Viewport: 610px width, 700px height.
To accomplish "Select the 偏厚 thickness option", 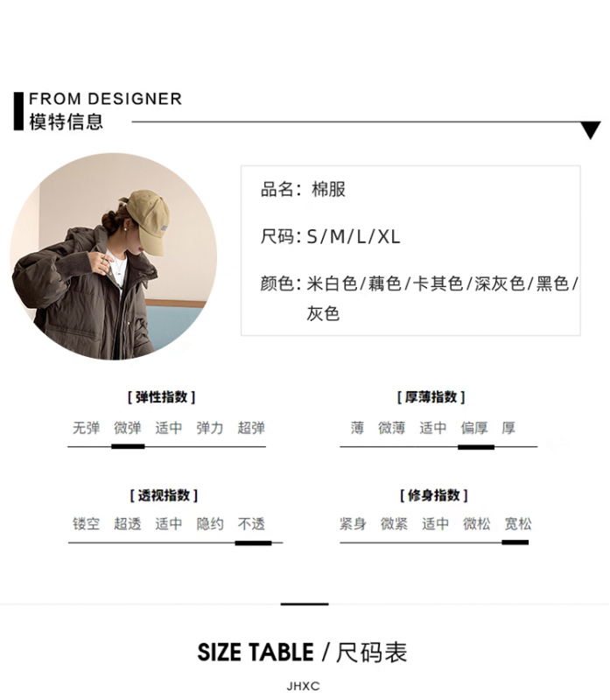I will coord(474,428).
